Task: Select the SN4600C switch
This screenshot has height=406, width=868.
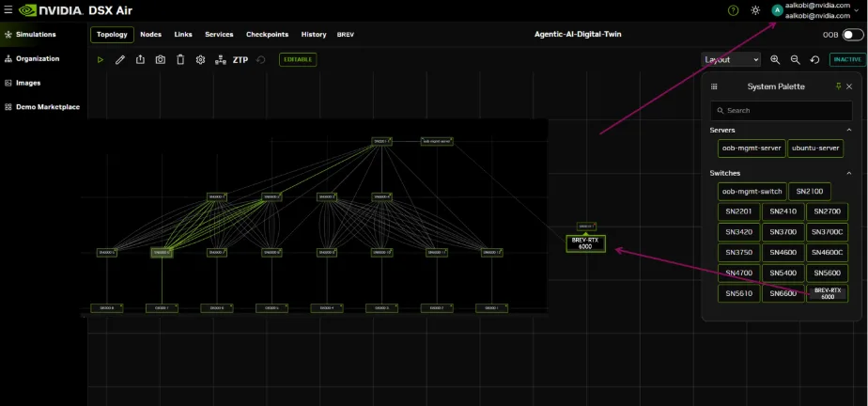Action: pos(827,253)
